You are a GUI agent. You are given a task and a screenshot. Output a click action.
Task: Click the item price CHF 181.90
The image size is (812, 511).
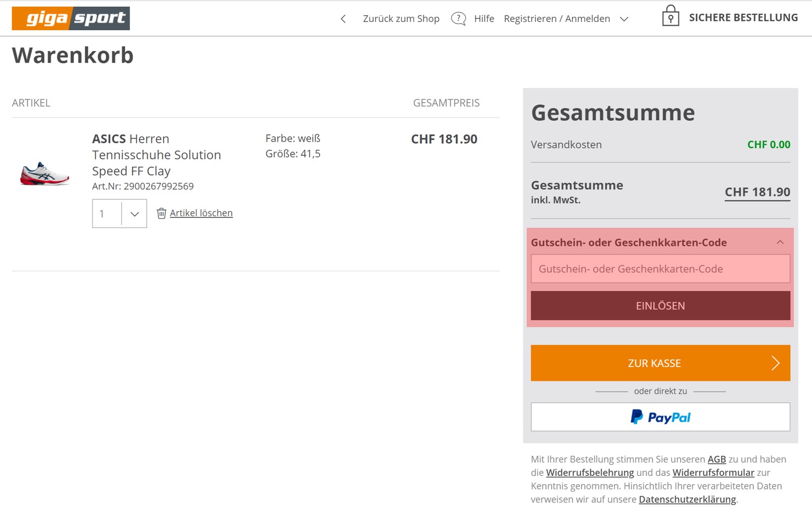pyautogui.click(x=444, y=139)
